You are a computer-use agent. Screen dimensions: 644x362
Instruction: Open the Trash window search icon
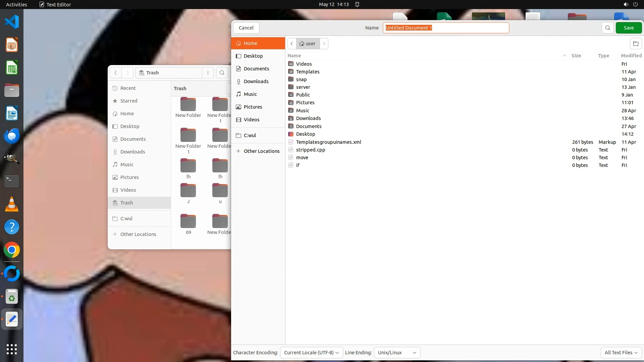[222, 73]
